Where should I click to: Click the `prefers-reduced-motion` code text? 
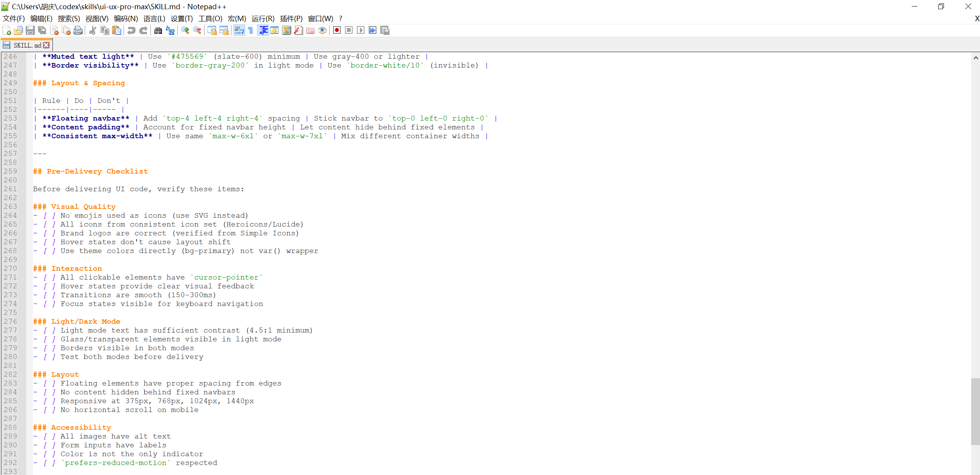[x=115, y=463]
